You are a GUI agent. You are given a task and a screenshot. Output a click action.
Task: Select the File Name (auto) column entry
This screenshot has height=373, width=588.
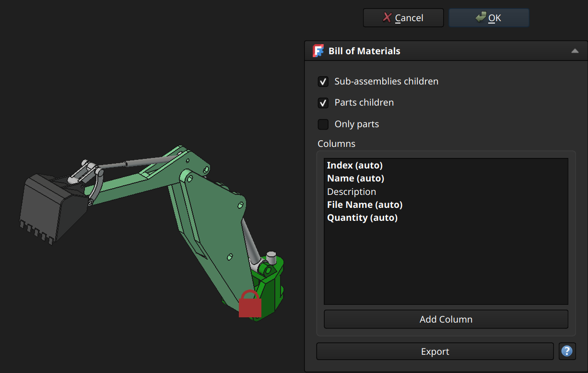(365, 205)
